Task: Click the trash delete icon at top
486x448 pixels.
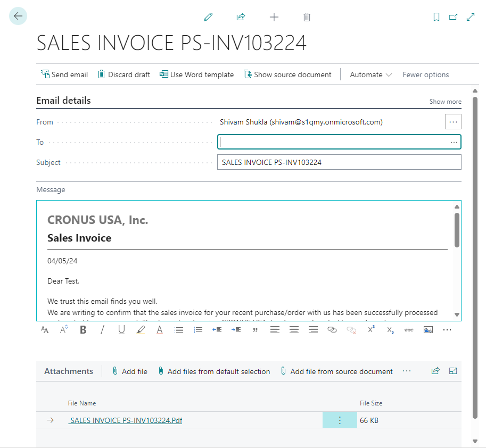Action: point(307,17)
